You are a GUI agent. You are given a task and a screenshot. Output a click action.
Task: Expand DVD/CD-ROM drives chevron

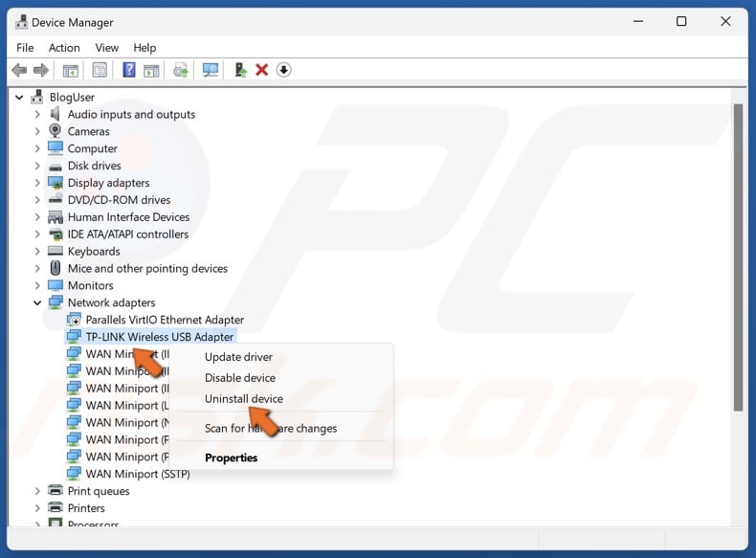click(37, 200)
